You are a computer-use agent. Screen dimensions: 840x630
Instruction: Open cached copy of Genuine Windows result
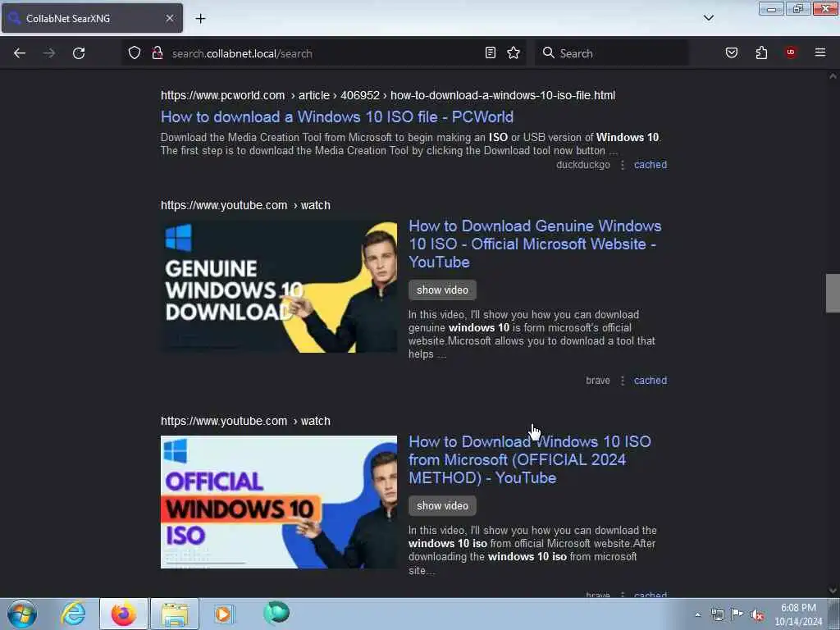tap(651, 381)
